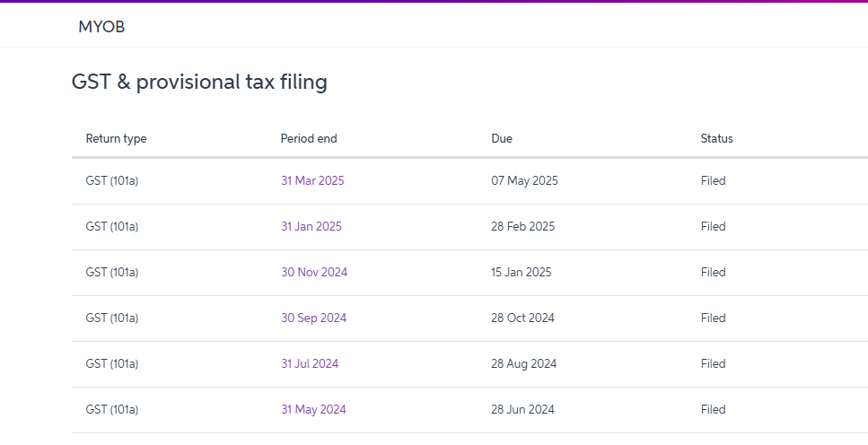The image size is (868, 445).
Task: Click the Period end column header
Action: pyautogui.click(x=309, y=138)
